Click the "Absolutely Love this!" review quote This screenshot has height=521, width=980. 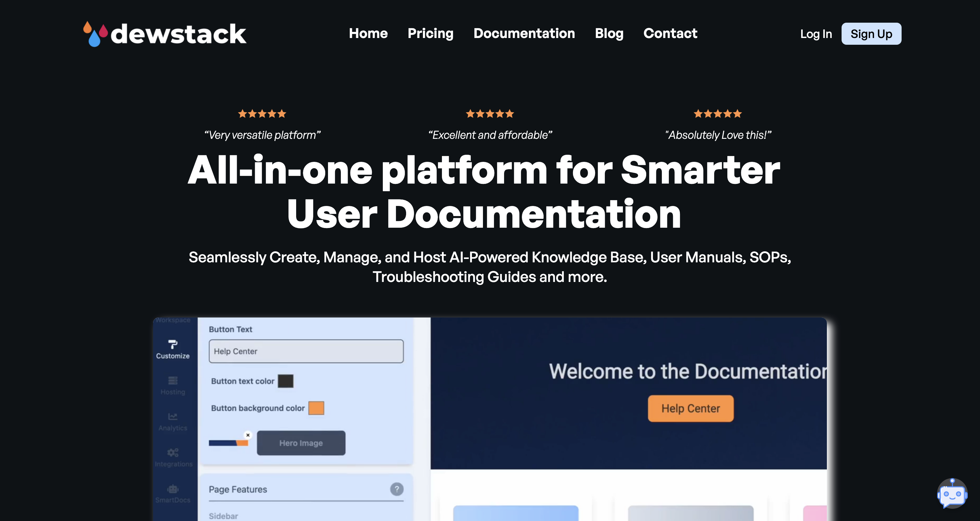[x=718, y=135]
